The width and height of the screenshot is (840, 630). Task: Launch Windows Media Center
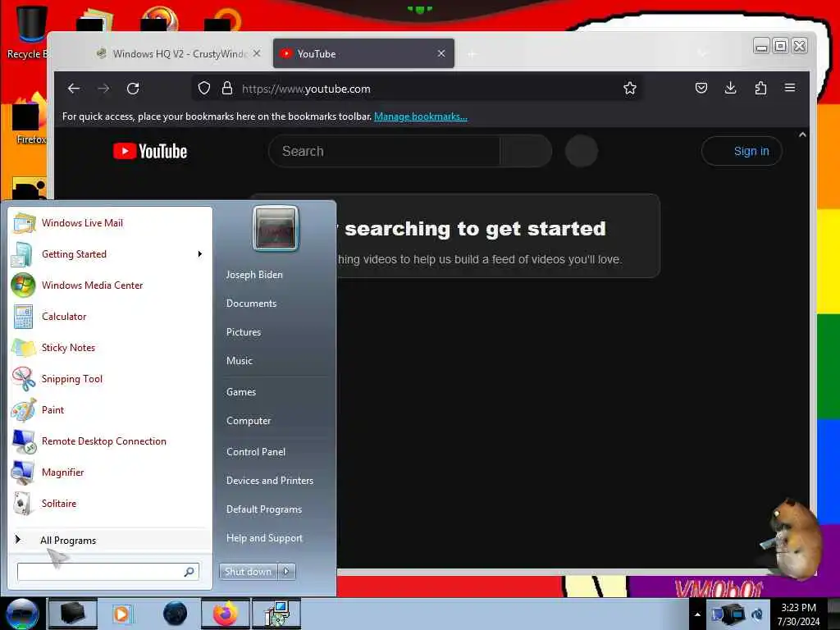[x=110, y=285]
